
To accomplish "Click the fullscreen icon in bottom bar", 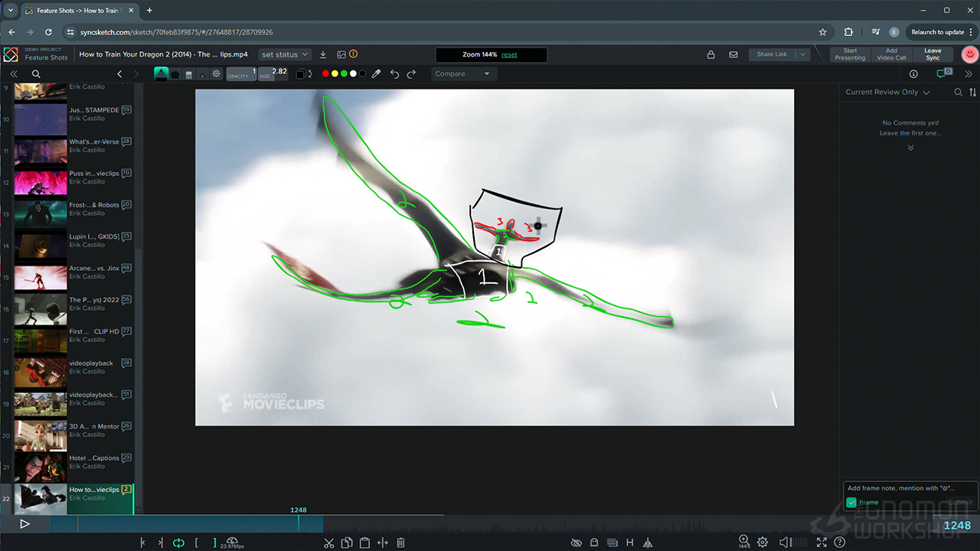I will coord(822,543).
